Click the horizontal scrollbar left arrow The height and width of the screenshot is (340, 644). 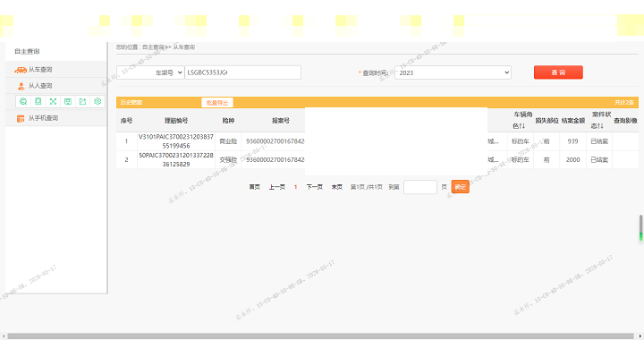coord(4,336)
